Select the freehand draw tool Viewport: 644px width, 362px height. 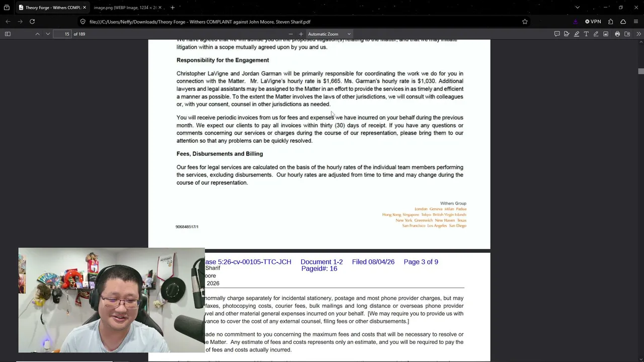tap(596, 34)
